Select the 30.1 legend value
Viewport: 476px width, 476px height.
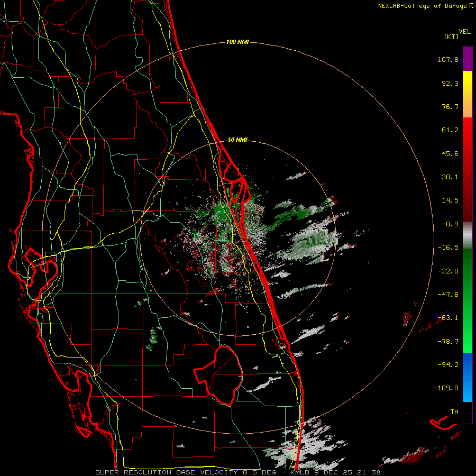tap(450, 177)
